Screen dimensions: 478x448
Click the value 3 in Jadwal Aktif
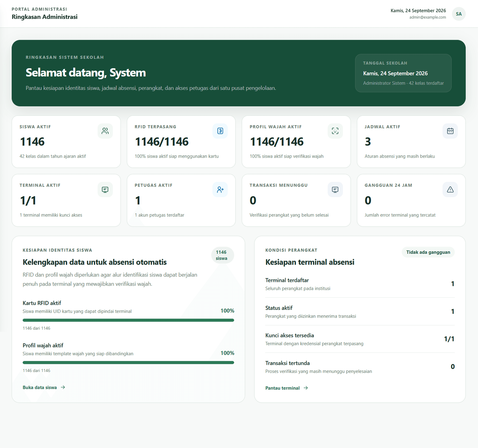tap(368, 142)
